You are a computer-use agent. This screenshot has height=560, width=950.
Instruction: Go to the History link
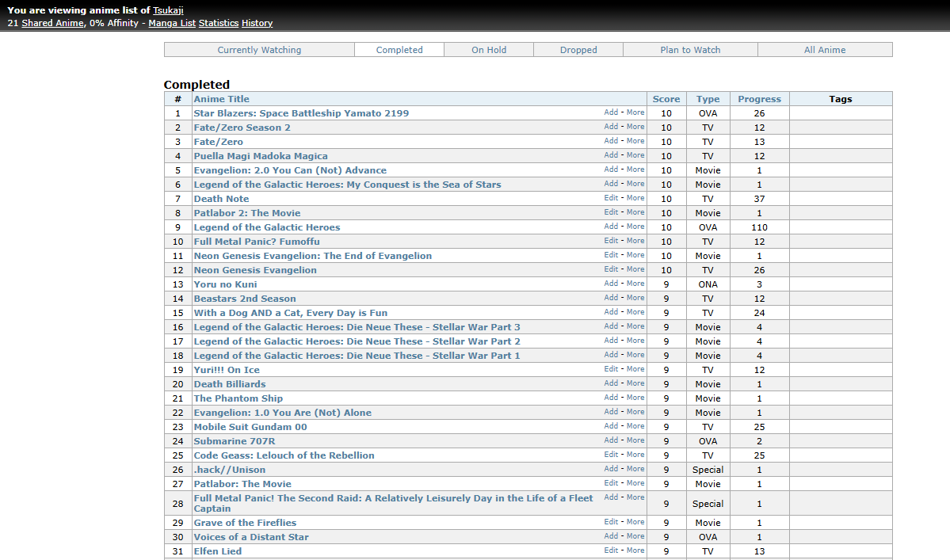click(258, 23)
